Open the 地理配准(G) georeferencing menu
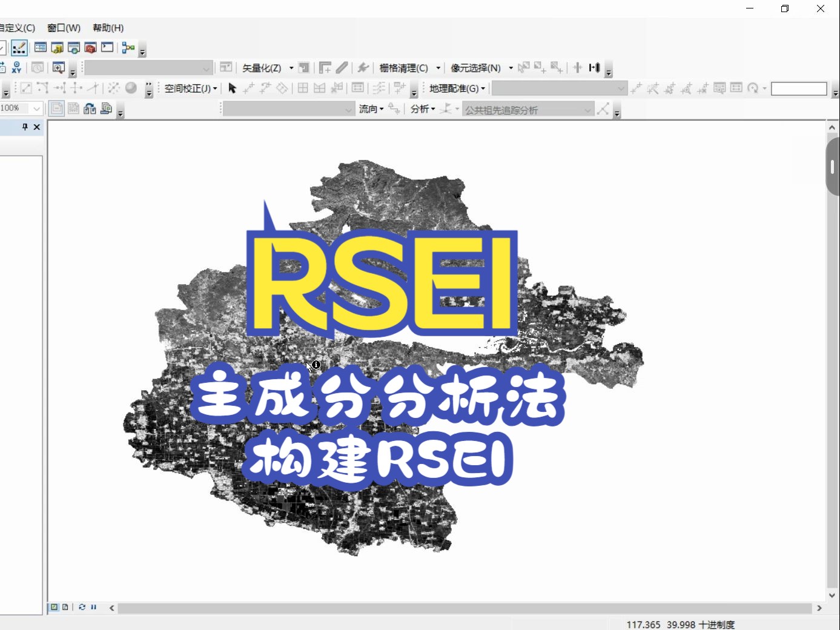This screenshot has height=630, width=840. tap(456, 88)
